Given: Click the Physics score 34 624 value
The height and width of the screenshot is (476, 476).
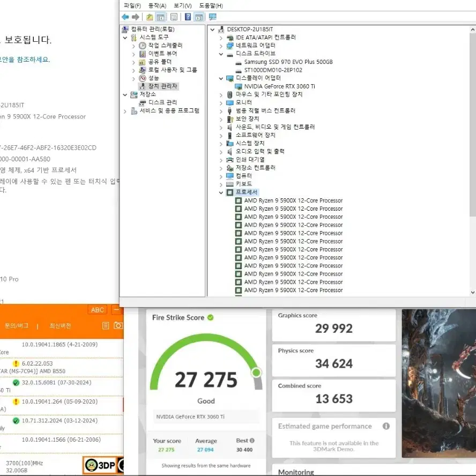Looking at the screenshot, I should click(333, 363).
